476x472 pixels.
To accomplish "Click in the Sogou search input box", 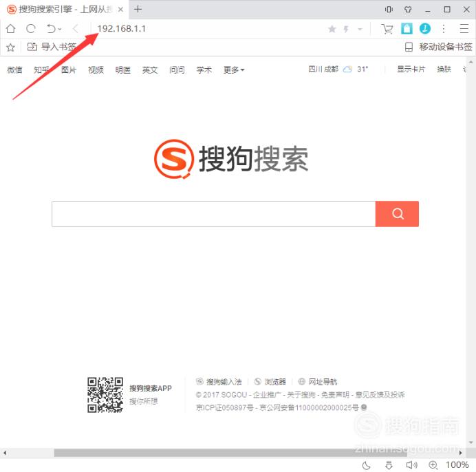I will [x=213, y=214].
